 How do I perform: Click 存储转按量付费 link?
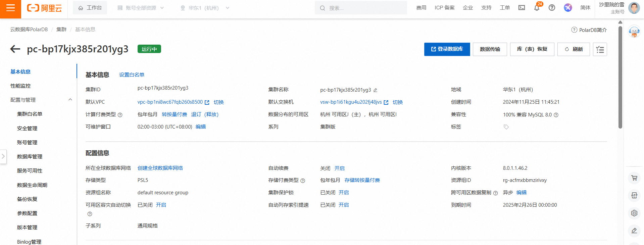click(x=362, y=180)
